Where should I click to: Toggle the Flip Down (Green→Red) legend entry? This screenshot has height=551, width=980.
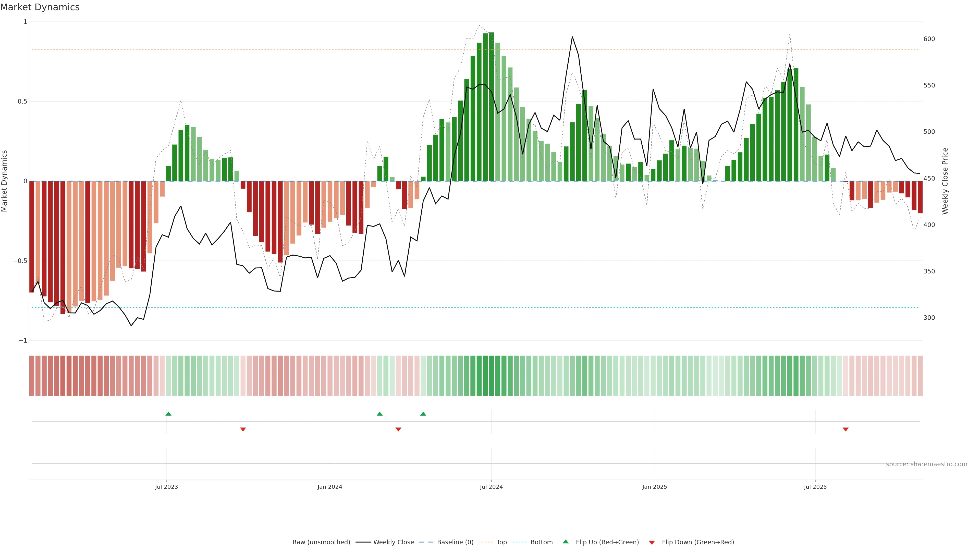coord(698,542)
